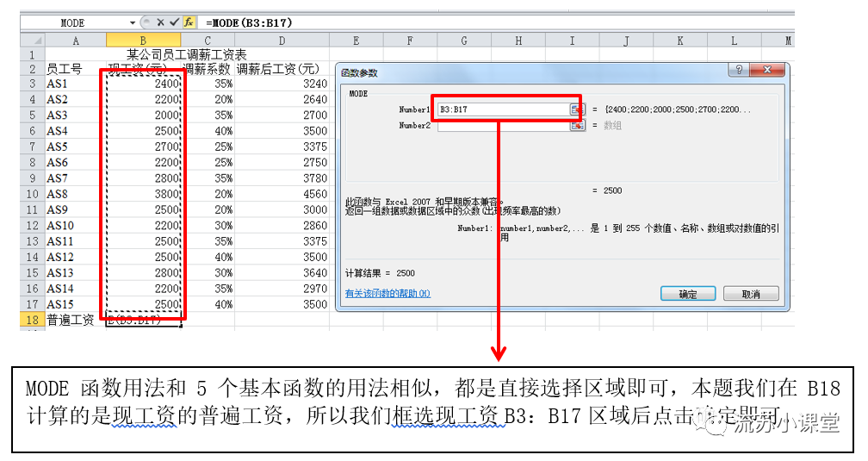Click the Number1 field containing B3:B17

503,109
